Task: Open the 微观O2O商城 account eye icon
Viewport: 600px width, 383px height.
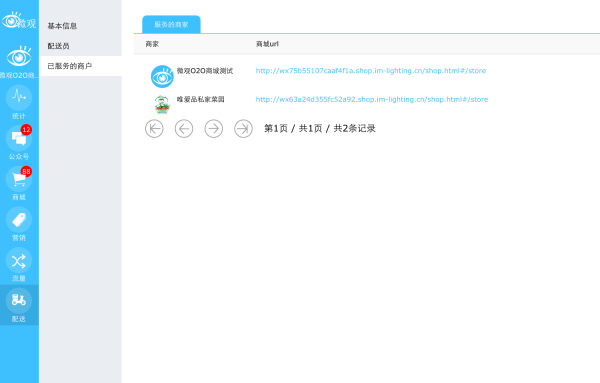Action: 19,57
